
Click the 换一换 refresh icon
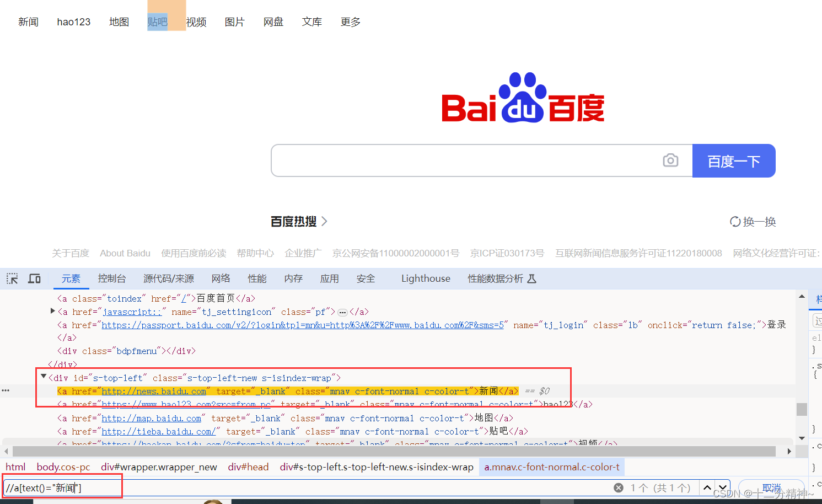(x=735, y=222)
